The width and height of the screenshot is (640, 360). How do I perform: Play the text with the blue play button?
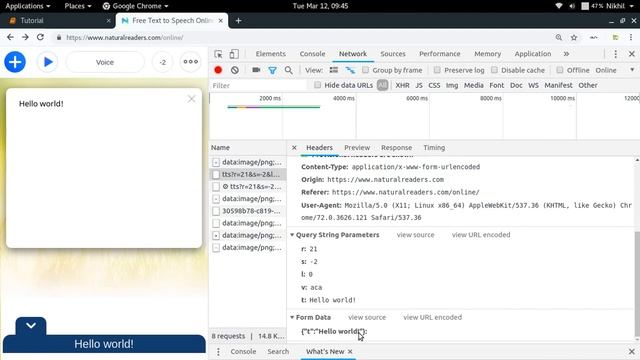47,62
